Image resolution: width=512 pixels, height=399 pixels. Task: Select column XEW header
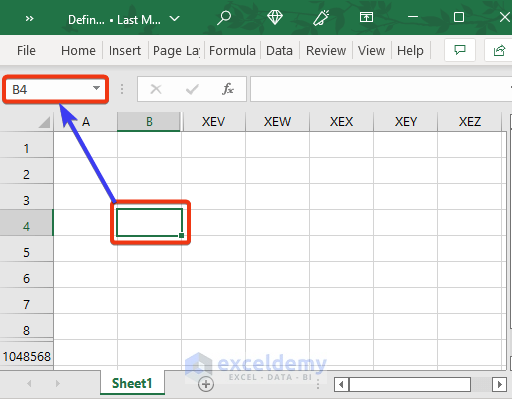pos(277,122)
